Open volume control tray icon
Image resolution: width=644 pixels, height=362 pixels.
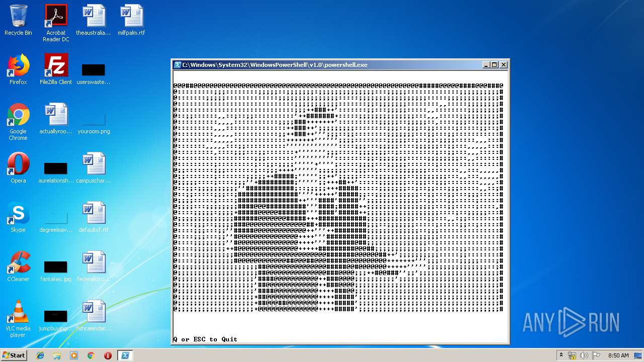click(584, 355)
